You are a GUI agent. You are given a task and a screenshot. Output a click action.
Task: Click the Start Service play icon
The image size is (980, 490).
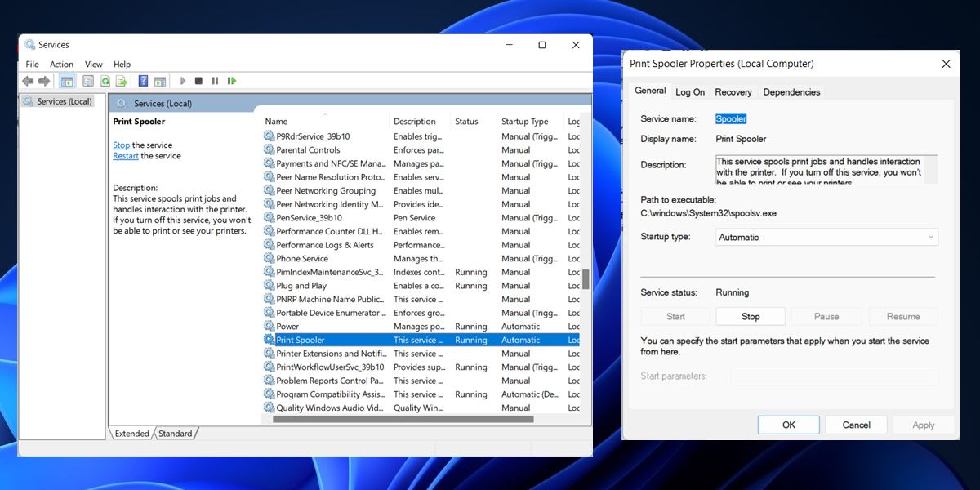pos(183,81)
